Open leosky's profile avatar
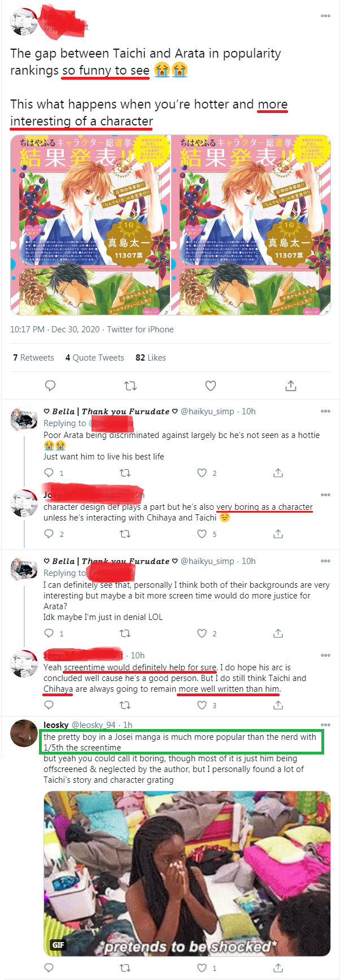Image resolution: width=340 pixels, height=980 pixels. tap(24, 734)
